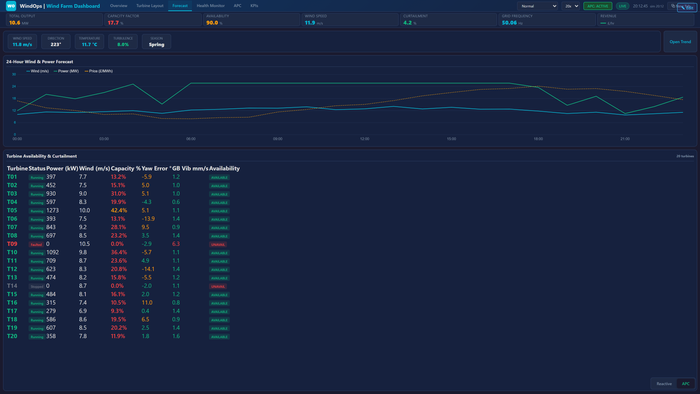This screenshot has width=700, height=394.
Task: Click Price legend color swatch in chart
Action: point(86,71)
